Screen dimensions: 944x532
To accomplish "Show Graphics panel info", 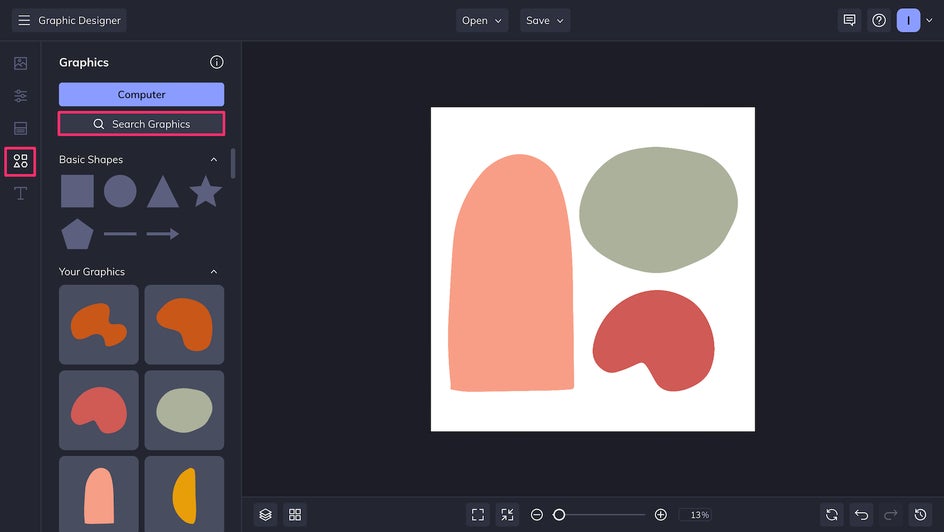I will (x=217, y=62).
